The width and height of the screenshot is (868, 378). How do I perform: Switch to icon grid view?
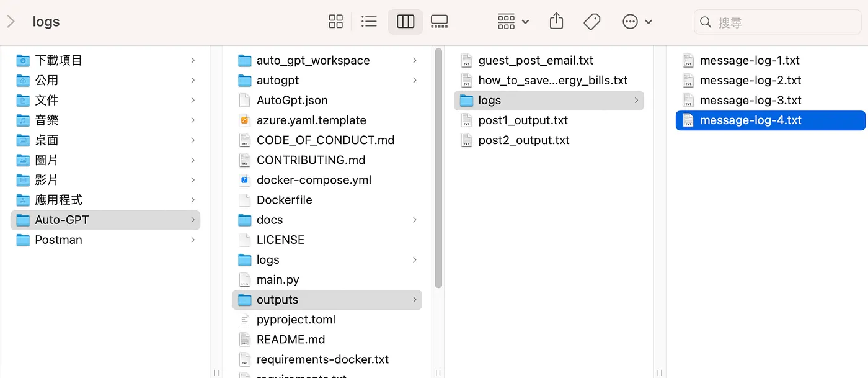(x=335, y=22)
